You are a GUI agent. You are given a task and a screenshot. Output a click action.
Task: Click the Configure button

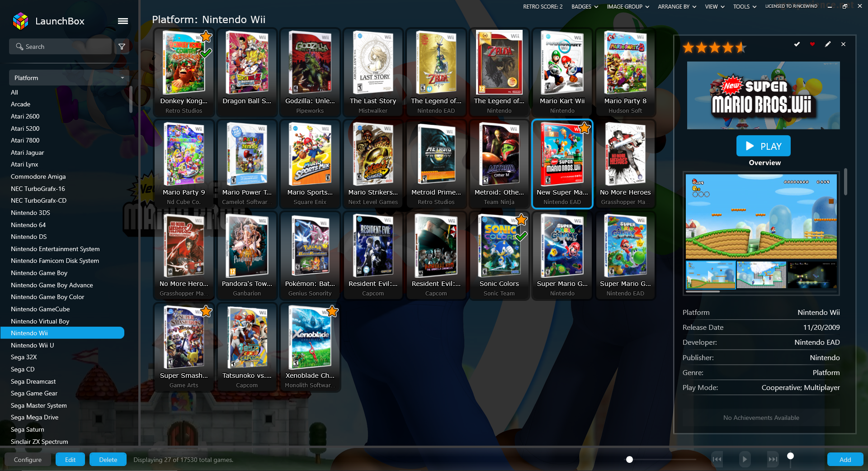click(28, 460)
